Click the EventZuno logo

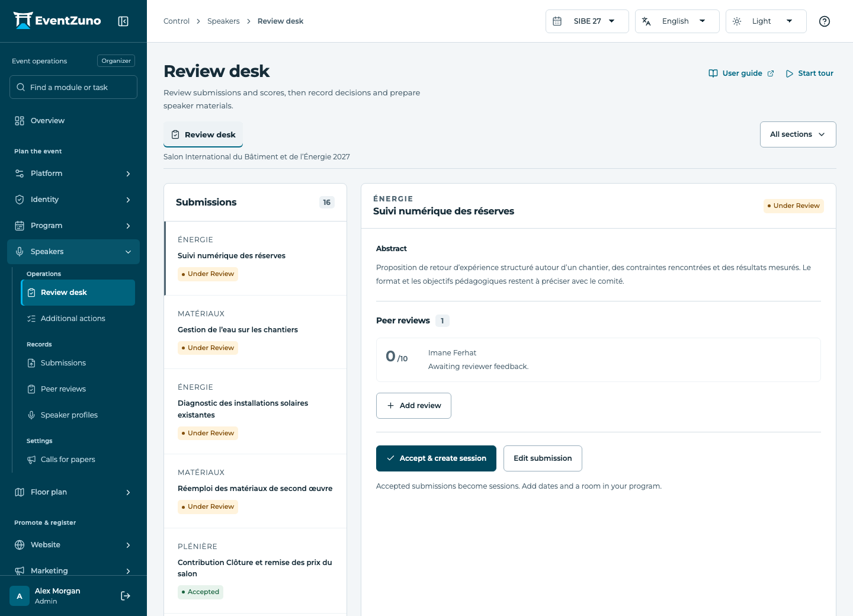point(57,21)
